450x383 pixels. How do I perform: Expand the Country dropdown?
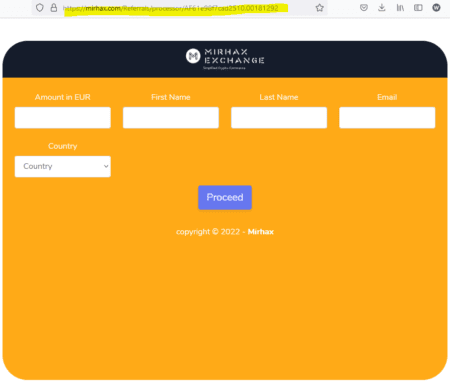(63, 166)
